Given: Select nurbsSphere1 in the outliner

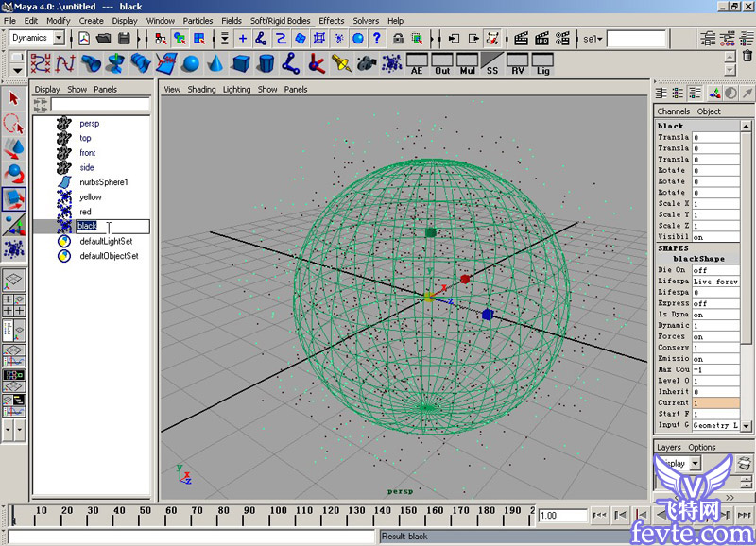Looking at the screenshot, I should [103, 182].
